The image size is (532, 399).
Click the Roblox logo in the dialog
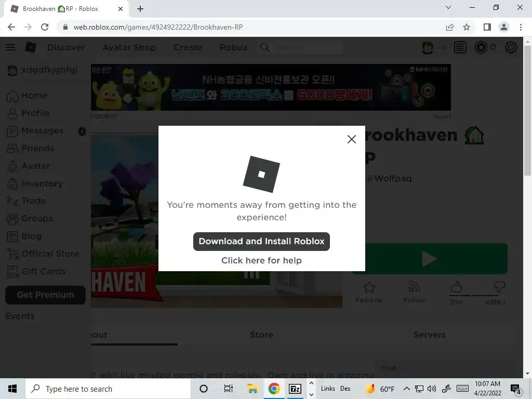pos(261,174)
